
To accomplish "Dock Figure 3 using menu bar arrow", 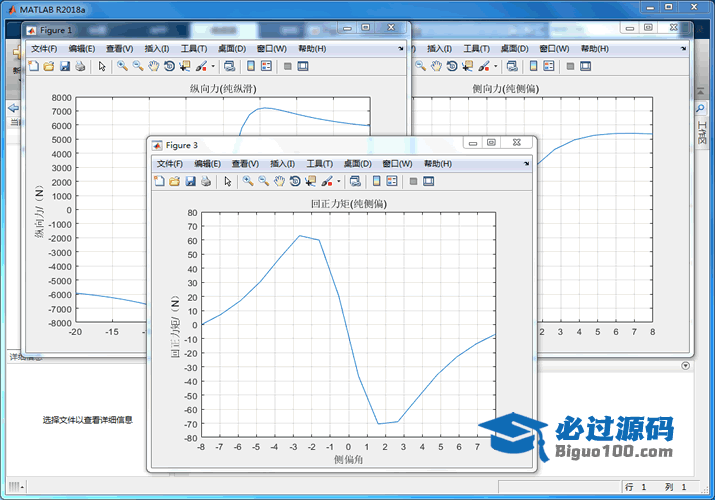I will (527, 163).
